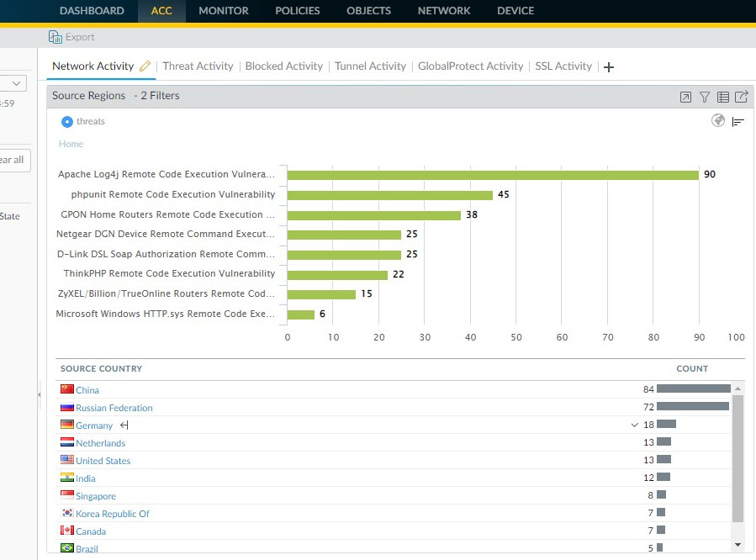756x560 pixels.
Task: Click the ThinkPHP bar with value 22
Action: pos(337,275)
